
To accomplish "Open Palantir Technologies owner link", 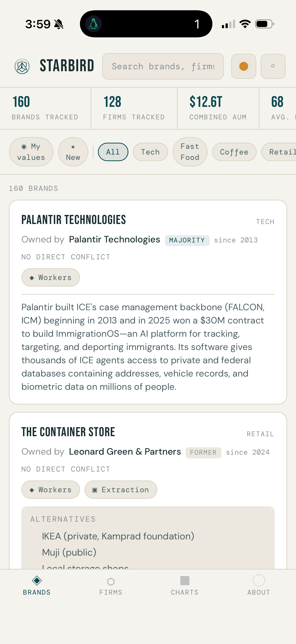I will 114,239.
